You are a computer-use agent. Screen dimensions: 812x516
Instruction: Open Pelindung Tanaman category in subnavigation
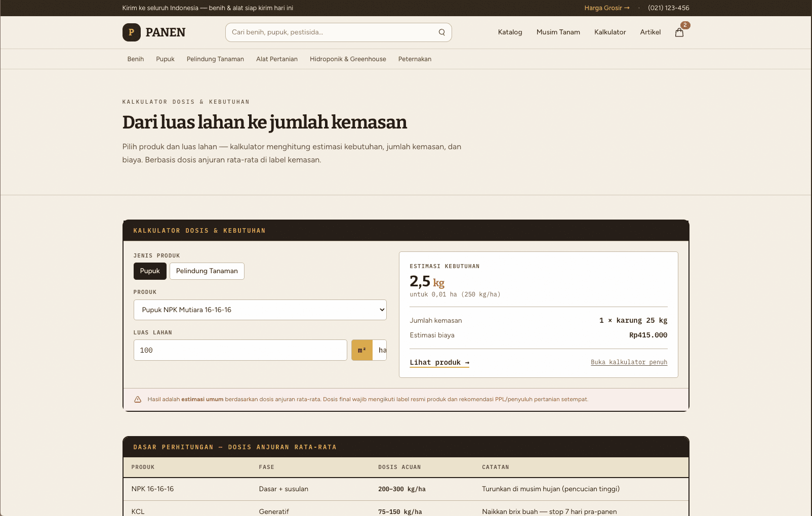(215, 59)
